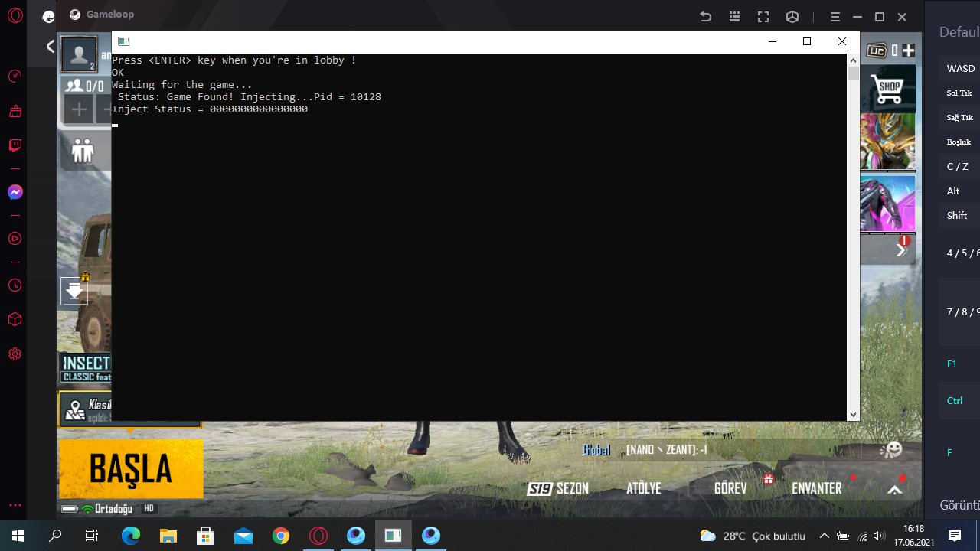Open ATÖLYE workshop tab
This screenshot has height=551, width=980.
643,488
